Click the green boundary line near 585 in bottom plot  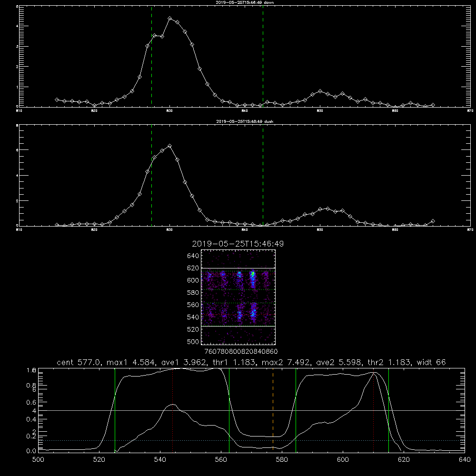pyautogui.click(x=296, y=409)
